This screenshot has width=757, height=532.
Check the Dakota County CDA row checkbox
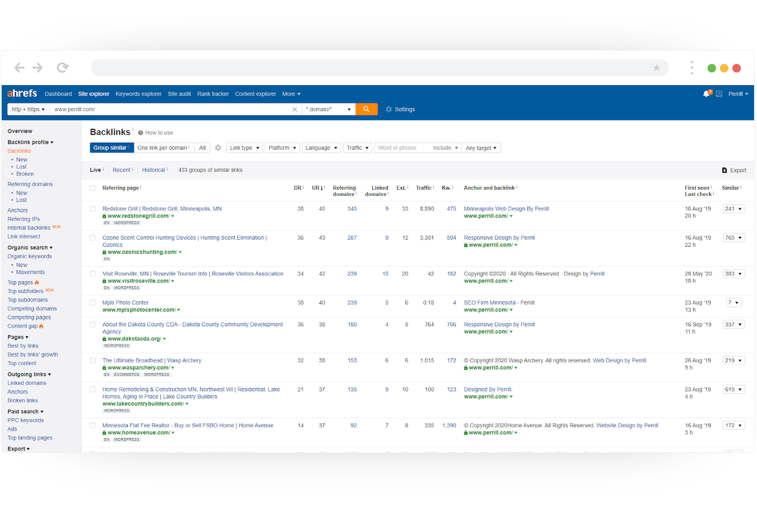tap(93, 325)
